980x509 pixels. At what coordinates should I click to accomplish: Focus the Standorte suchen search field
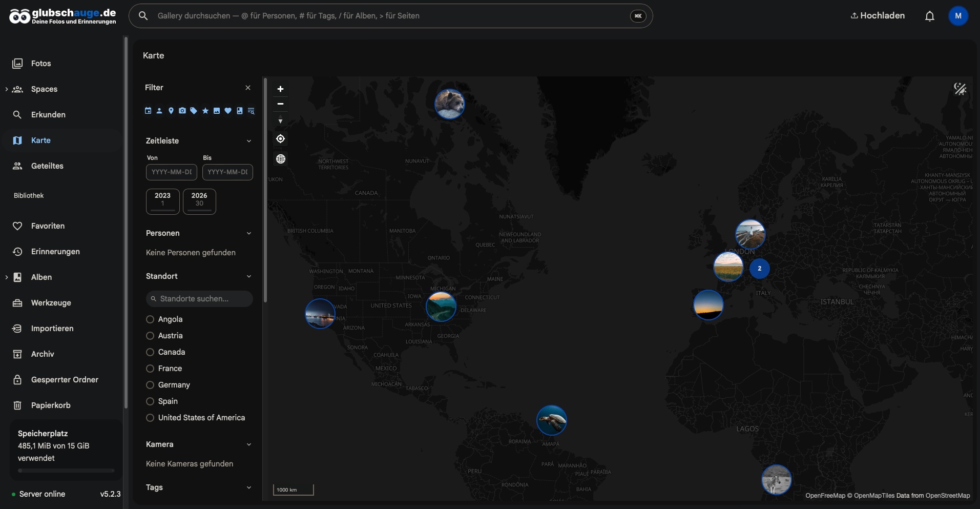point(199,299)
